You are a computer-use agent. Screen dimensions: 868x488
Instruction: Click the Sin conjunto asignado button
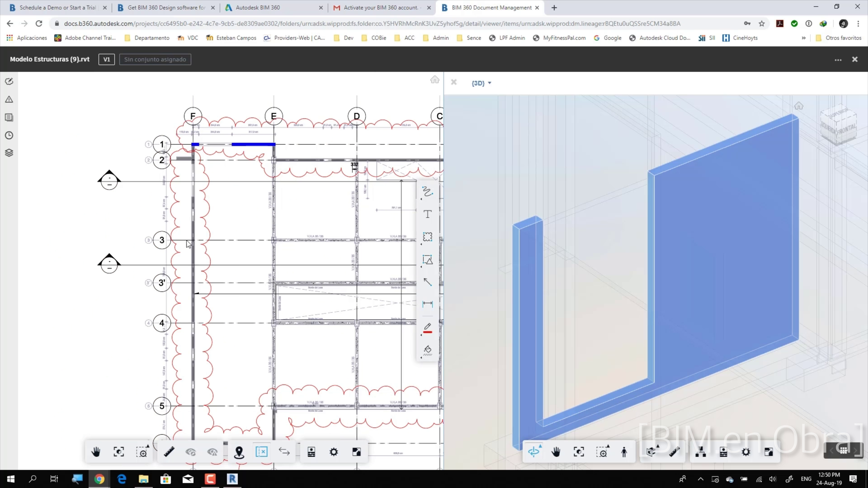tap(155, 59)
